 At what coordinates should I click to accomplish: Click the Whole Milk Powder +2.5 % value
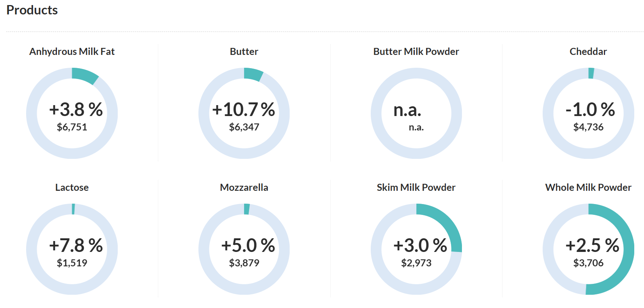(592, 245)
